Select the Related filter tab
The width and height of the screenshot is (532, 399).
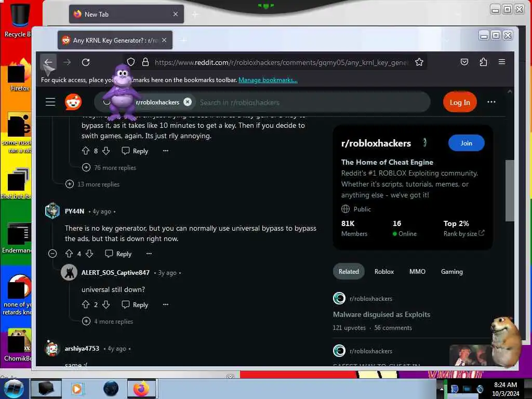click(x=349, y=271)
